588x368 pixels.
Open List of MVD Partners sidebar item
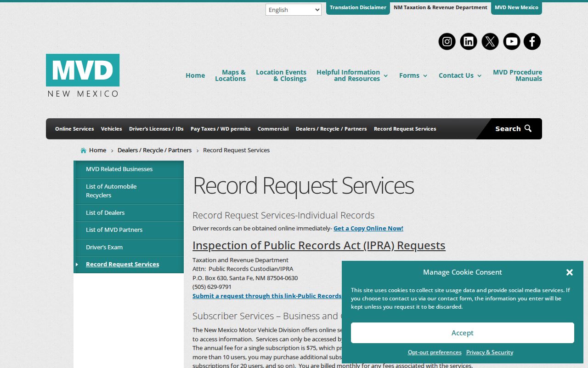(129, 230)
